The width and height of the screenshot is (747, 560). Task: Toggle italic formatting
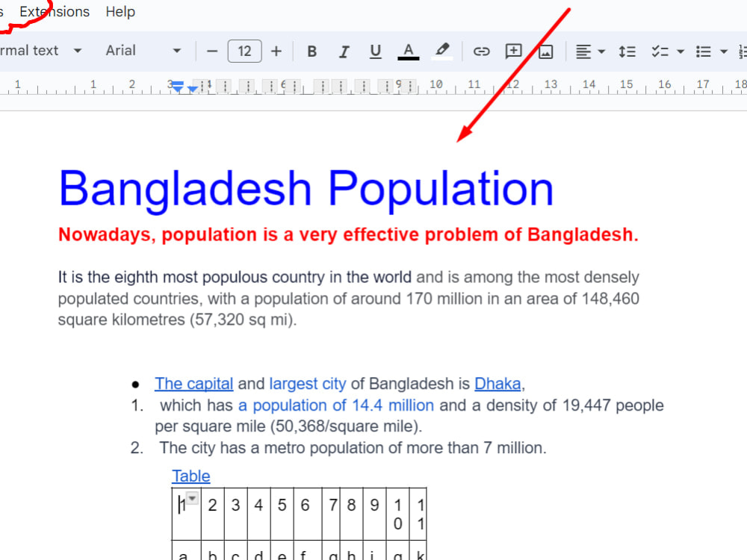pos(344,51)
